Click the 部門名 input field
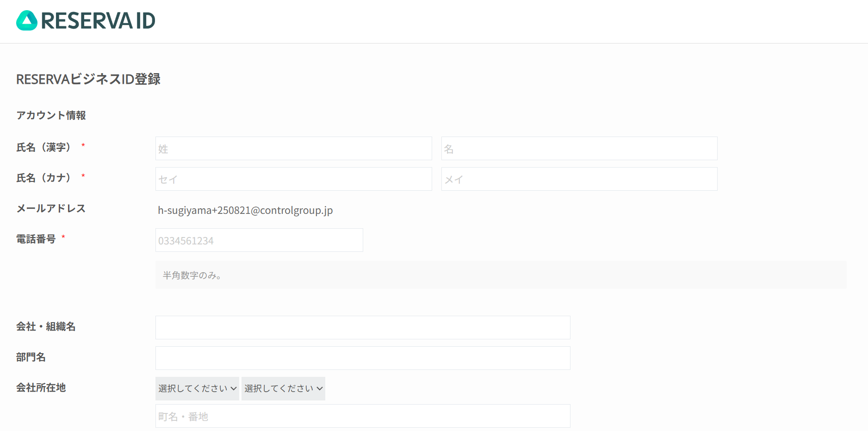 363,358
